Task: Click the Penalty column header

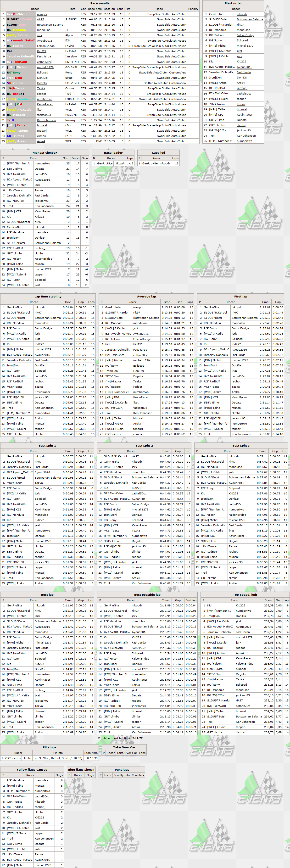Action: point(193,9)
